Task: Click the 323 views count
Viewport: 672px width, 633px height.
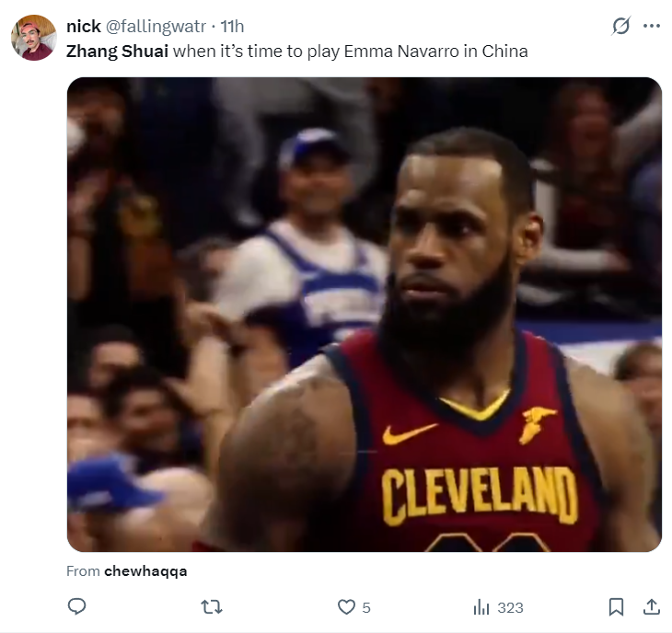Action: point(510,607)
